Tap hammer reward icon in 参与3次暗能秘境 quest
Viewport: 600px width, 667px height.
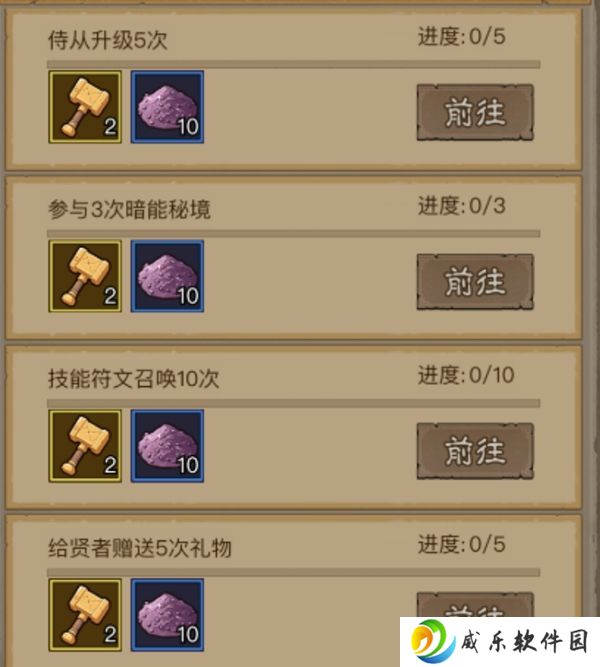(85, 276)
